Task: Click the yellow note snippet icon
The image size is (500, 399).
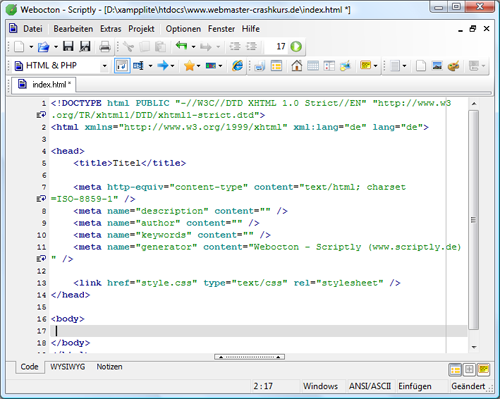Action: (366, 65)
